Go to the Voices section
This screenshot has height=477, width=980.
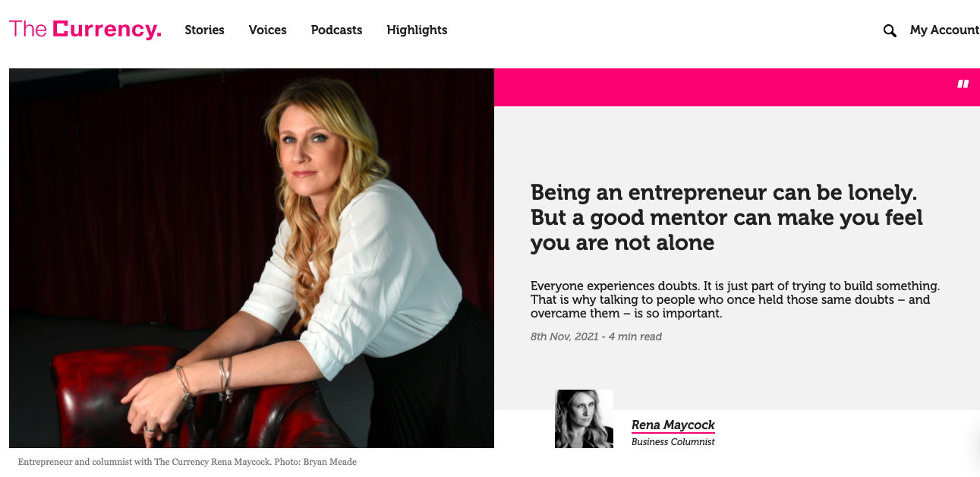pyautogui.click(x=267, y=30)
